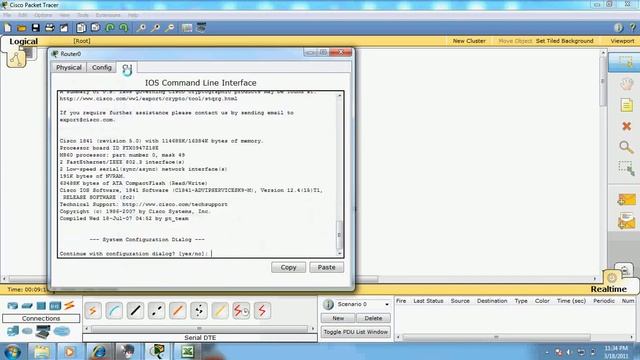Viewport: 640px width, 360px height.
Task: Open Internet Explorer from the taskbar
Action: (x=100, y=351)
